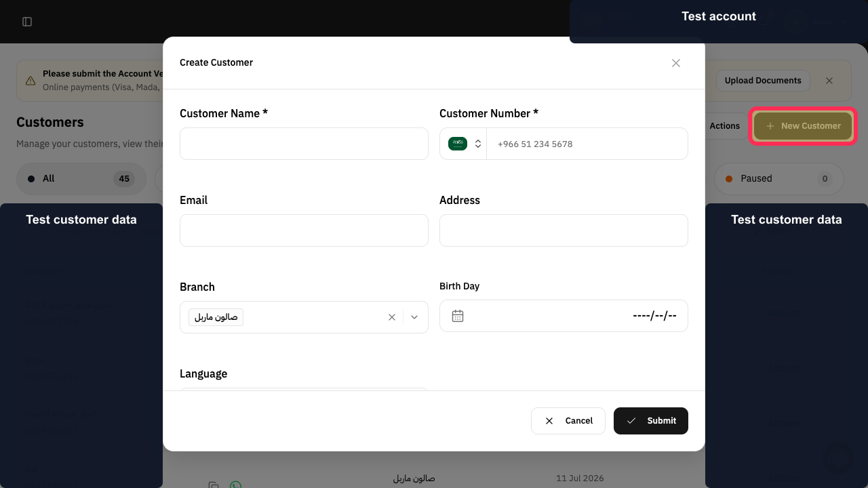Select the Paused filter tab
This screenshot has height=488, width=868.
(x=778, y=179)
